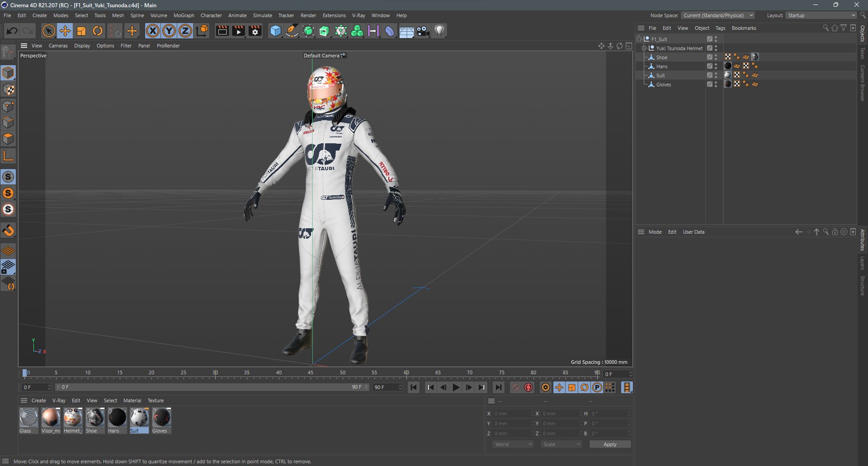Add a Camera object icon
The height and width of the screenshot is (466, 868).
[423, 31]
